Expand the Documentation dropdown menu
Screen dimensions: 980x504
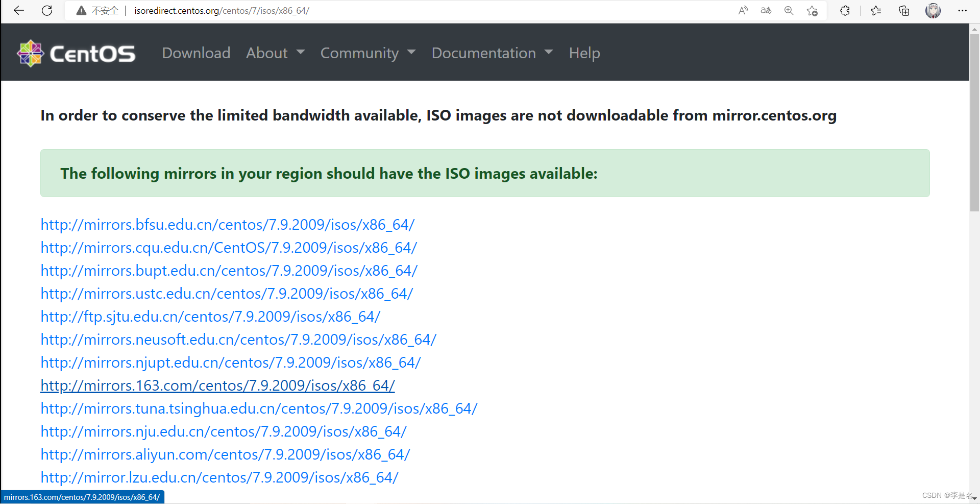pyautogui.click(x=493, y=53)
